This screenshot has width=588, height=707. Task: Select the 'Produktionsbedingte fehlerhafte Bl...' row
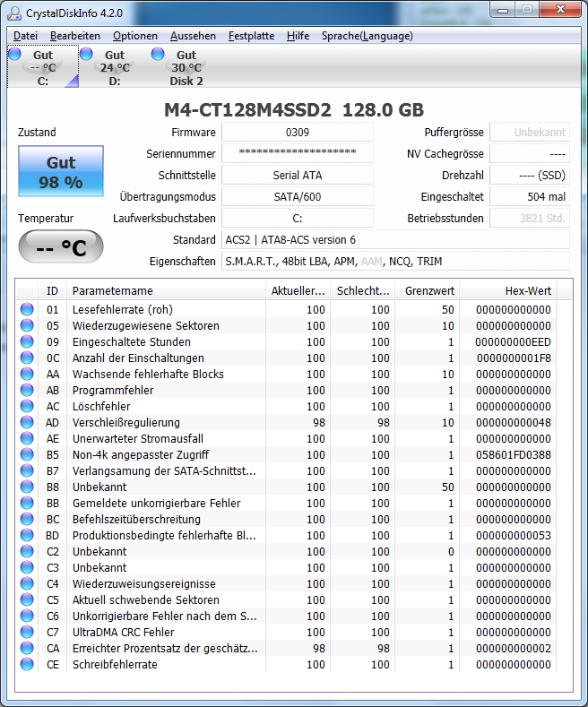[286, 535]
